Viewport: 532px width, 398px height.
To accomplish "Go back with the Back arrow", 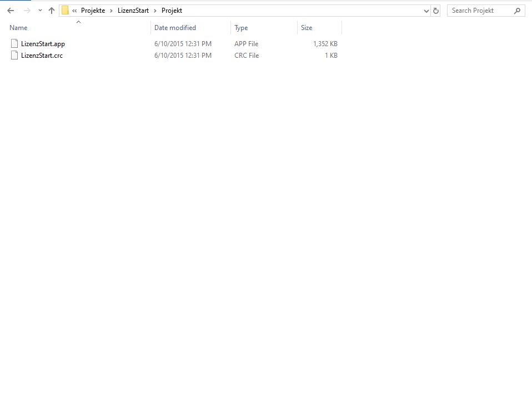I will point(11,11).
